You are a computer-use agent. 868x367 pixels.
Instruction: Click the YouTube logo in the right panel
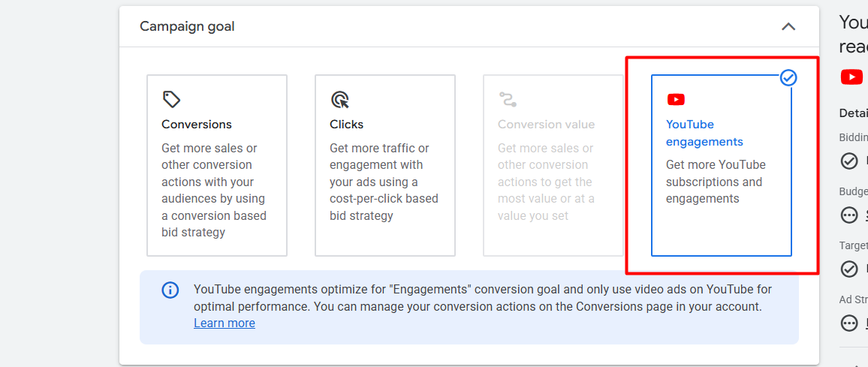click(x=851, y=77)
